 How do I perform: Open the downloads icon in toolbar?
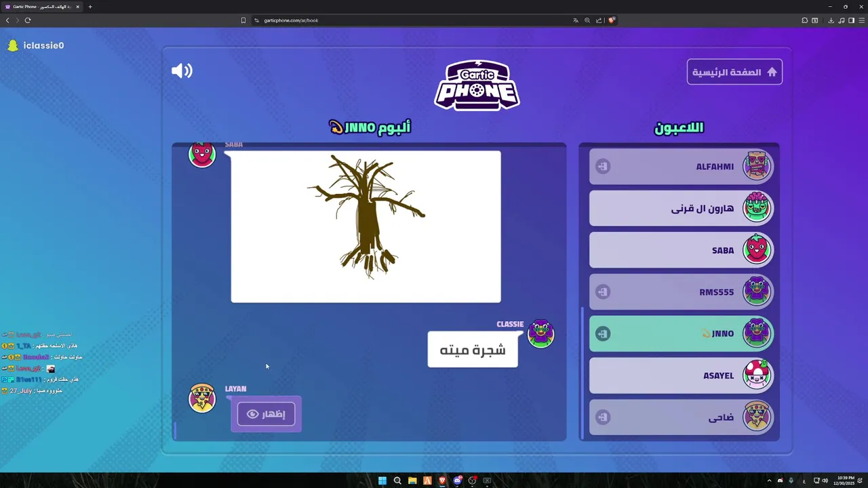831,20
